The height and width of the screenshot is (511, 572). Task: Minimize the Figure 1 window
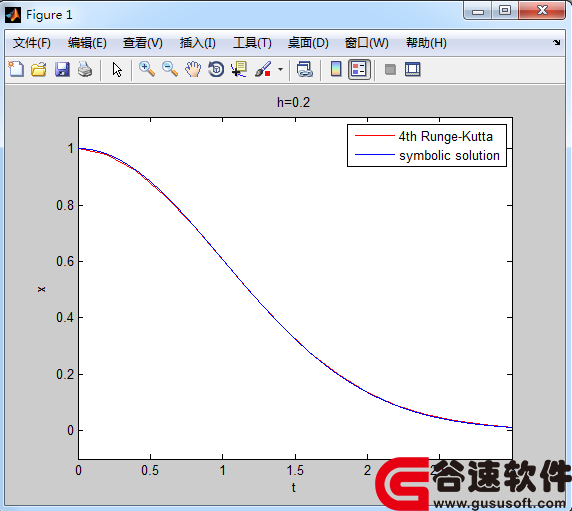click(478, 11)
